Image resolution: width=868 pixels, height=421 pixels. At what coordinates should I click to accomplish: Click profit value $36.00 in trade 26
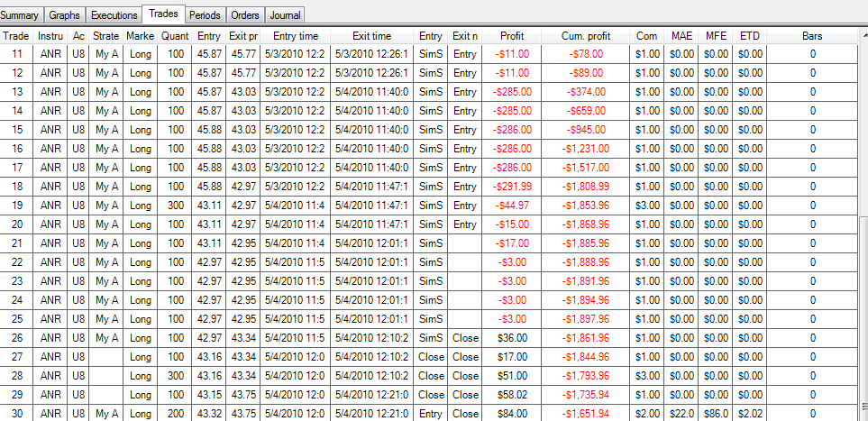point(512,338)
